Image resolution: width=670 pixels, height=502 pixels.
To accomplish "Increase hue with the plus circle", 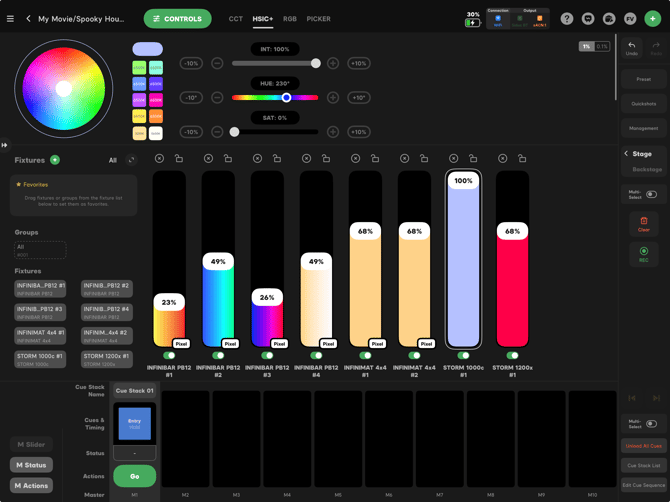I will 333,98.
